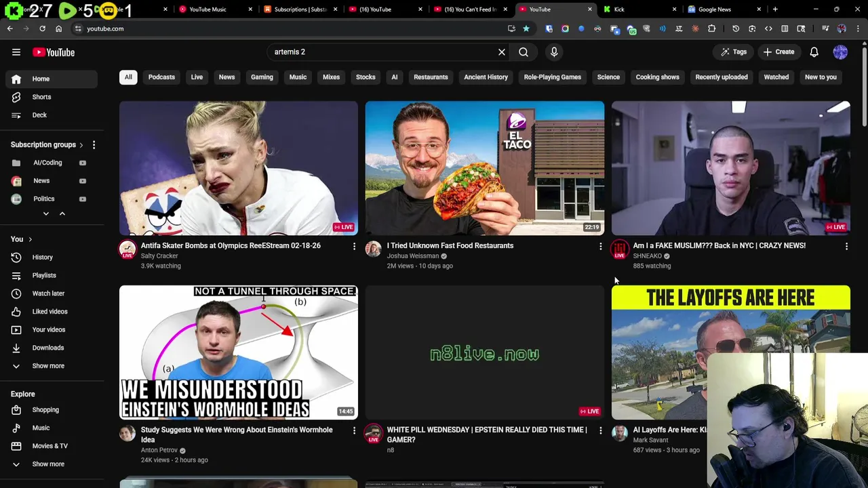Show more subscription groups with down arrow
868x488 pixels.
[45, 213]
